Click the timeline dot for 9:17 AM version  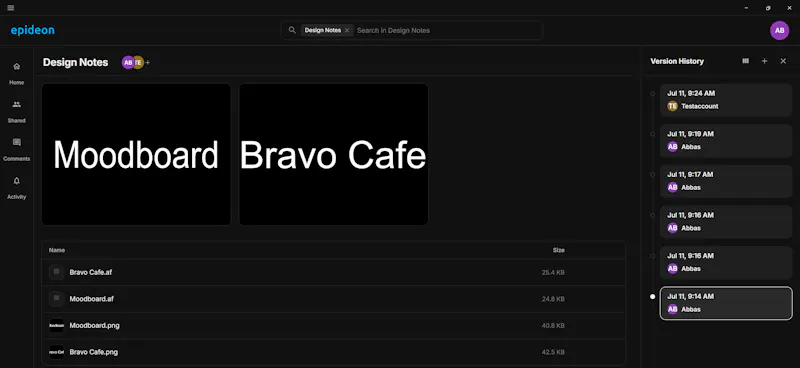coord(653,175)
